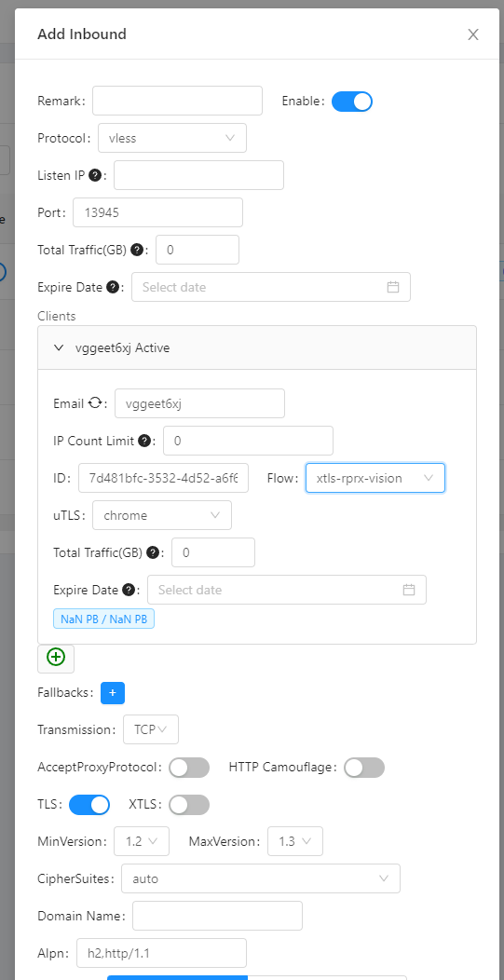Open the Flow xtls-rprx-vision dropdown
The image size is (504, 980).
tap(375, 478)
